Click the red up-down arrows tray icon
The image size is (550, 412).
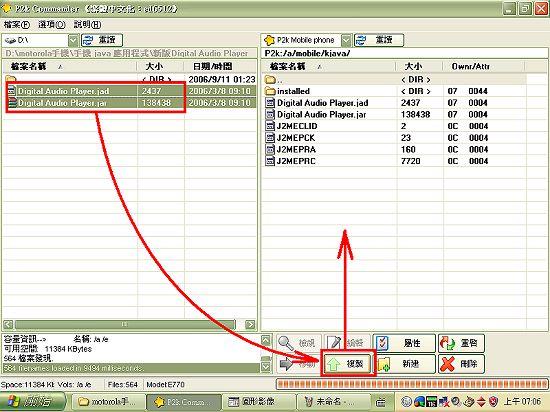[x=481, y=401]
